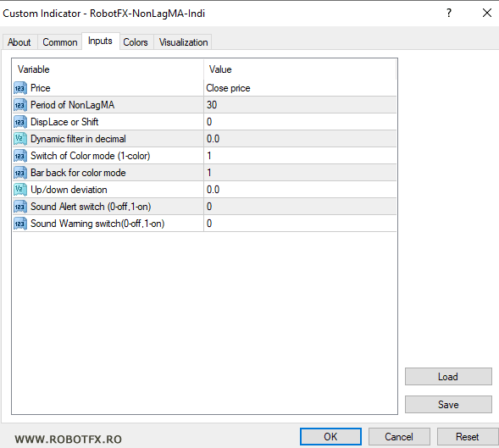Edit the Sound Alert switch value
The width and height of the screenshot is (499, 448).
pyautogui.click(x=300, y=207)
